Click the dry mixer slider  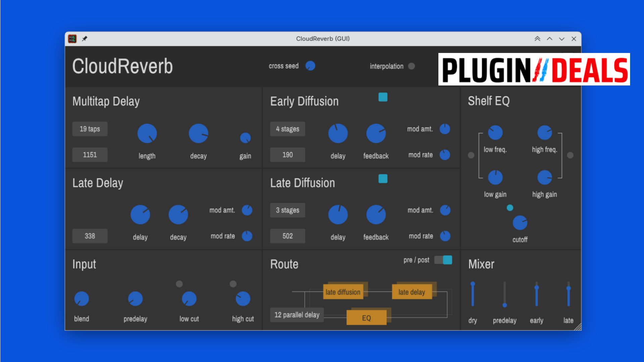click(473, 294)
